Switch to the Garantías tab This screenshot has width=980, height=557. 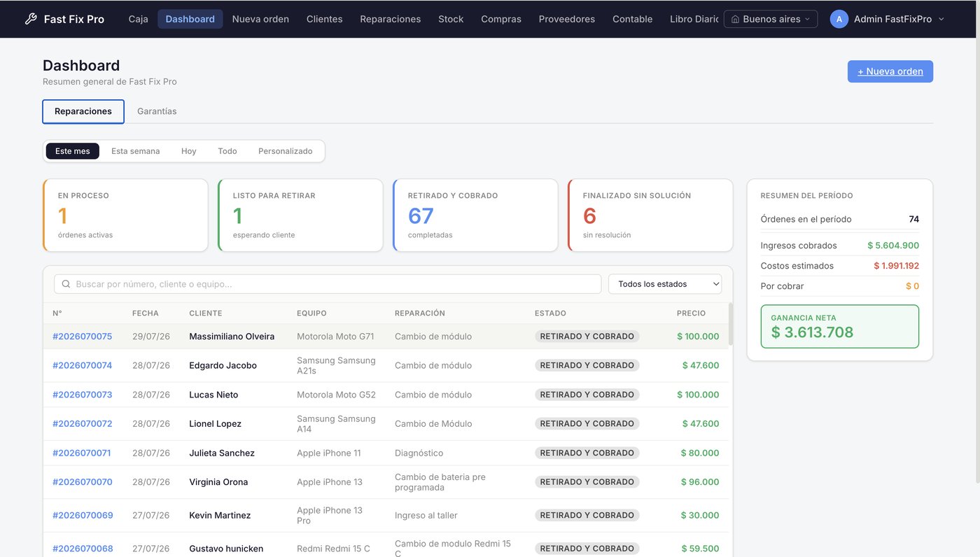point(157,111)
